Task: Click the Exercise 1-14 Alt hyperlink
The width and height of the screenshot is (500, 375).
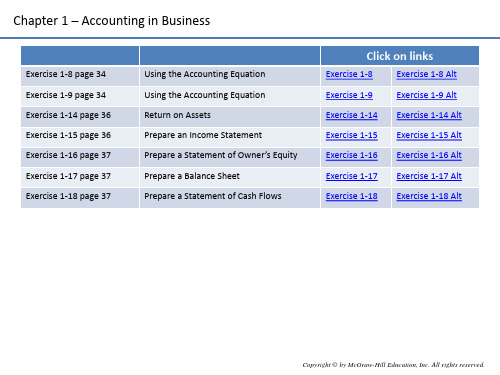Action: [x=429, y=115]
